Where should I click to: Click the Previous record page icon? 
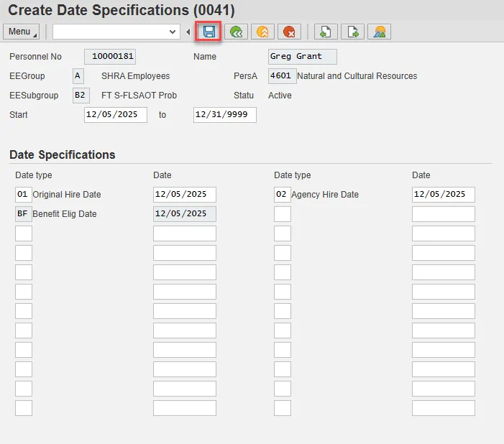pos(326,32)
